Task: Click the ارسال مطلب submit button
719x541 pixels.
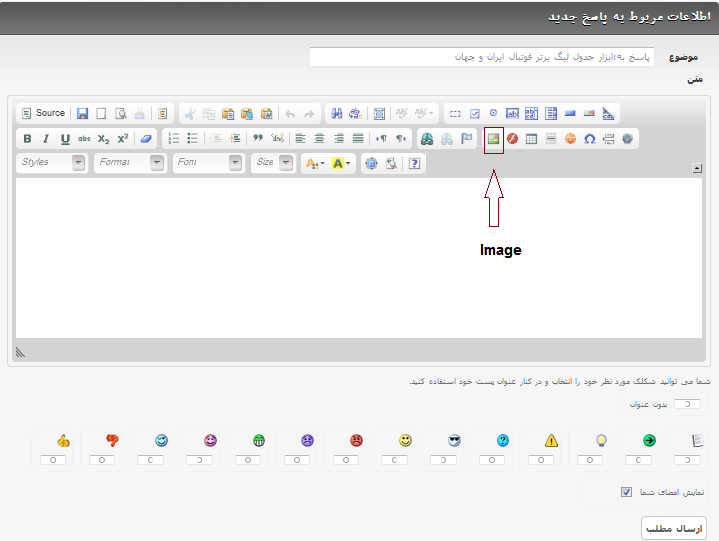Action: click(672, 528)
